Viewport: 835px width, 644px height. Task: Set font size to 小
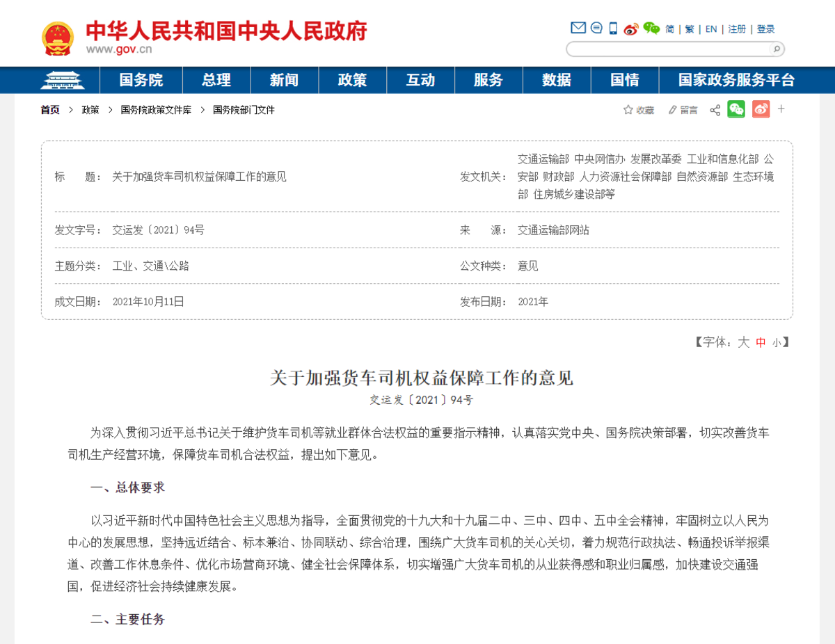pyautogui.click(x=777, y=343)
